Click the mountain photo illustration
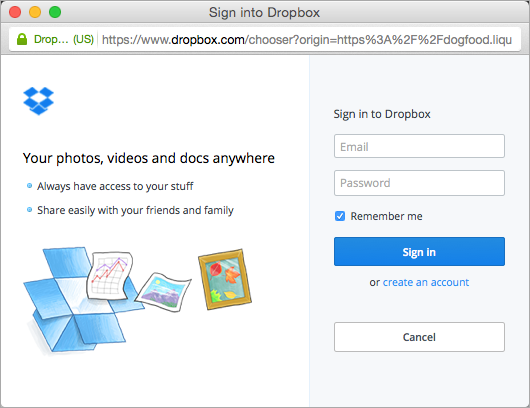 [x=163, y=292]
